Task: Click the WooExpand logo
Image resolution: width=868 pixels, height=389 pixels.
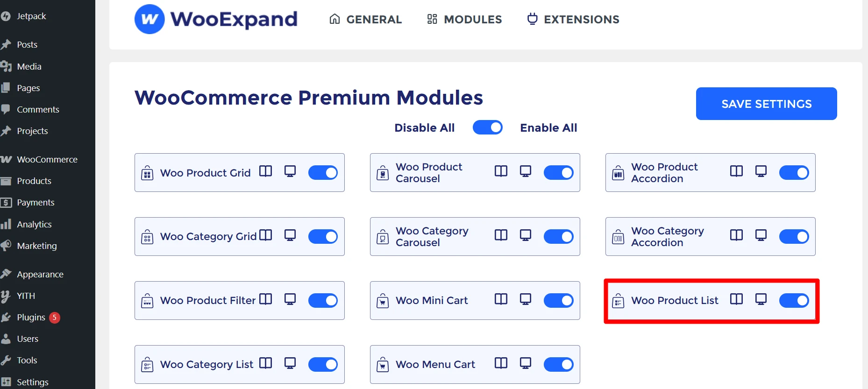Action: point(216,19)
